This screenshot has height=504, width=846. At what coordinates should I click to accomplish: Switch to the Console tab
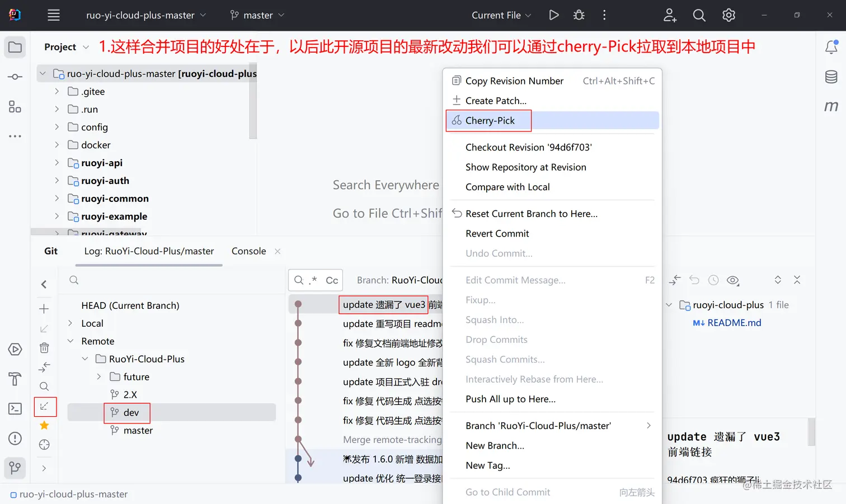(249, 251)
